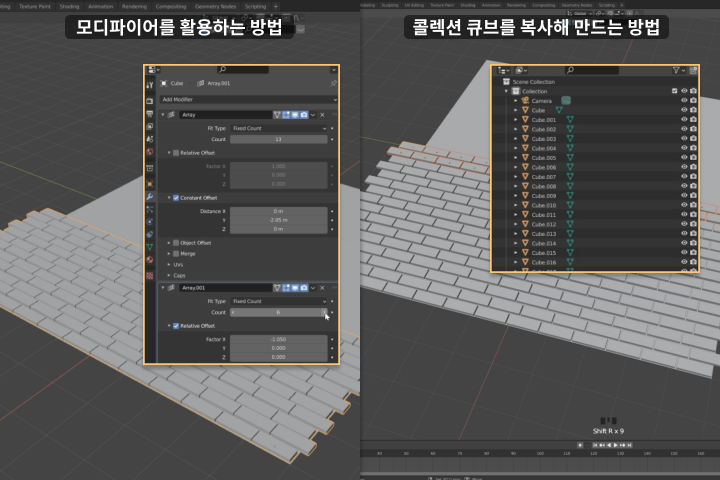This screenshot has height=480, width=720.
Task: Click Distance Y field showing -2.05 m
Action: pyautogui.click(x=279, y=220)
